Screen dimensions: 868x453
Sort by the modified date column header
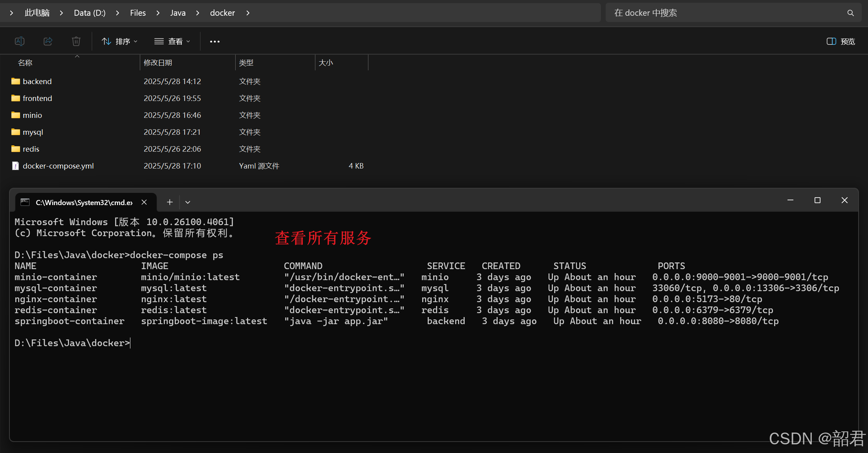(158, 63)
